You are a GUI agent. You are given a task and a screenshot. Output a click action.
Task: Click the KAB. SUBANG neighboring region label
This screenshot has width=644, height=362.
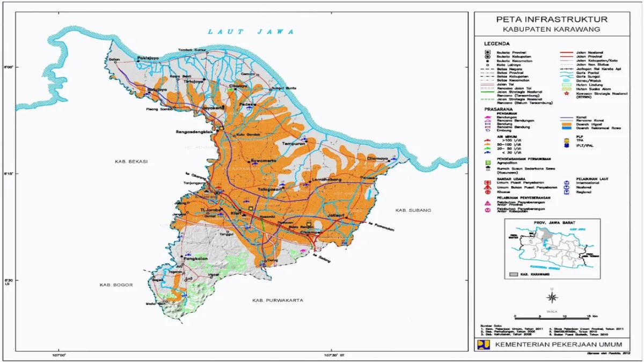(413, 210)
